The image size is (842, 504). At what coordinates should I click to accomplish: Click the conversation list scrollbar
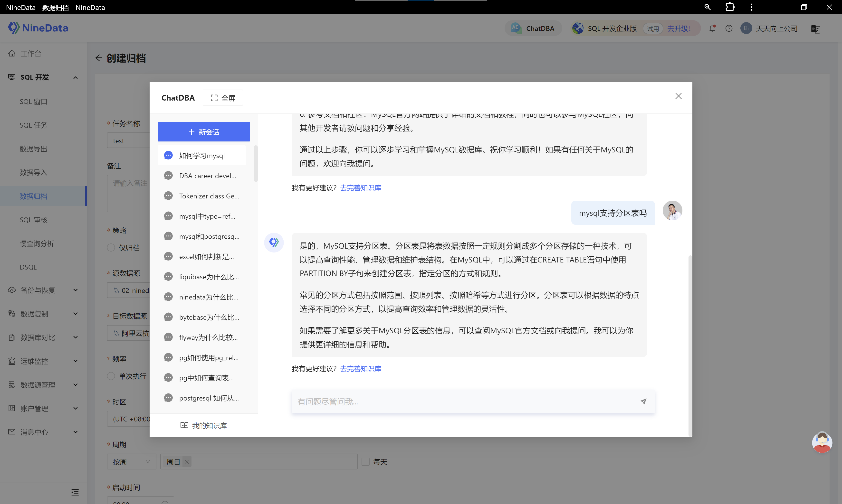256,164
